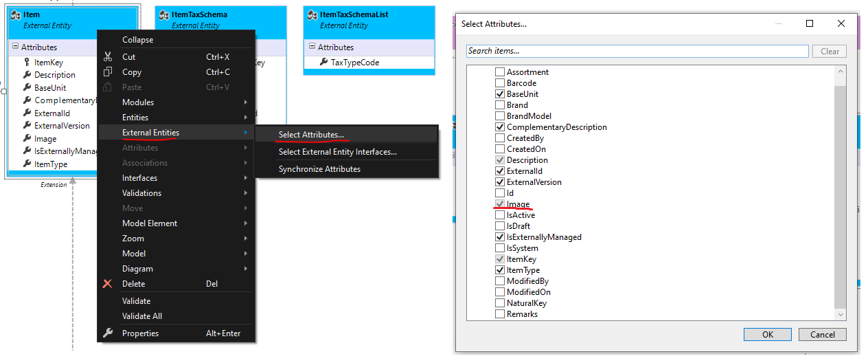The image size is (868, 363).
Task: Collapse Attributes section of ItemTaxSchemaList entity
Action: click(x=312, y=47)
